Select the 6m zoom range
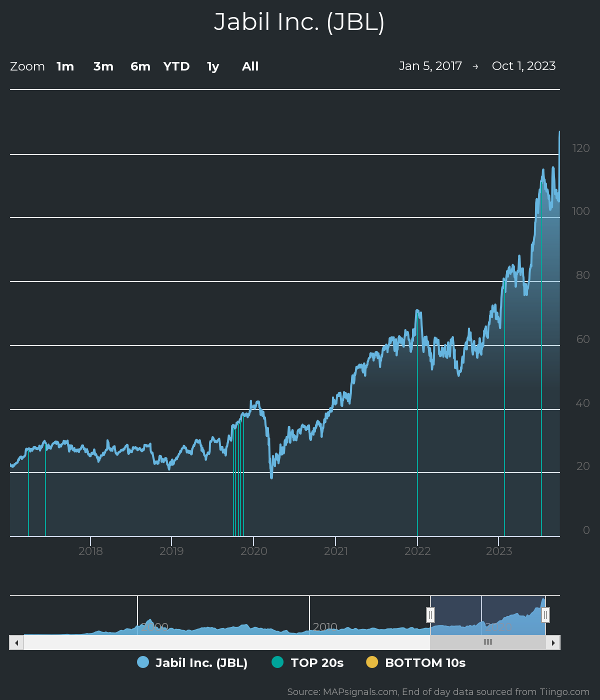600x700 pixels. (x=140, y=66)
